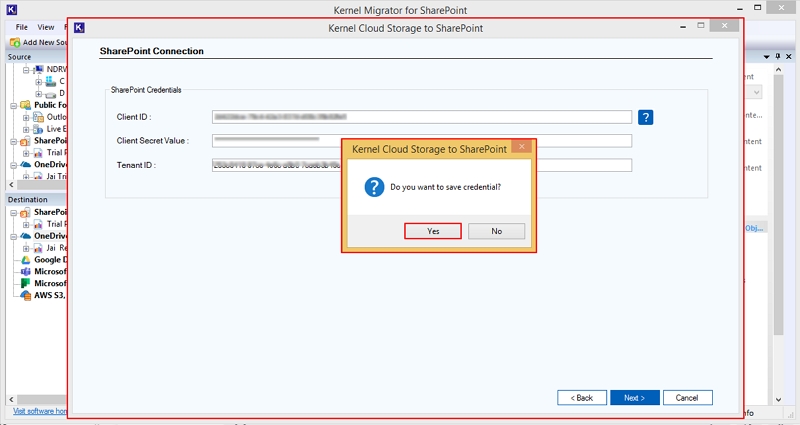Click the Next > button
800x425 pixels.
pyautogui.click(x=635, y=397)
